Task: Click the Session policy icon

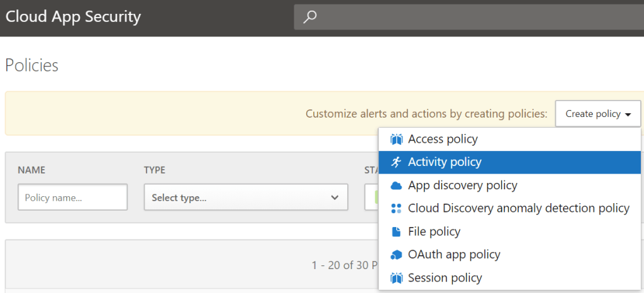Action: pos(396,278)
